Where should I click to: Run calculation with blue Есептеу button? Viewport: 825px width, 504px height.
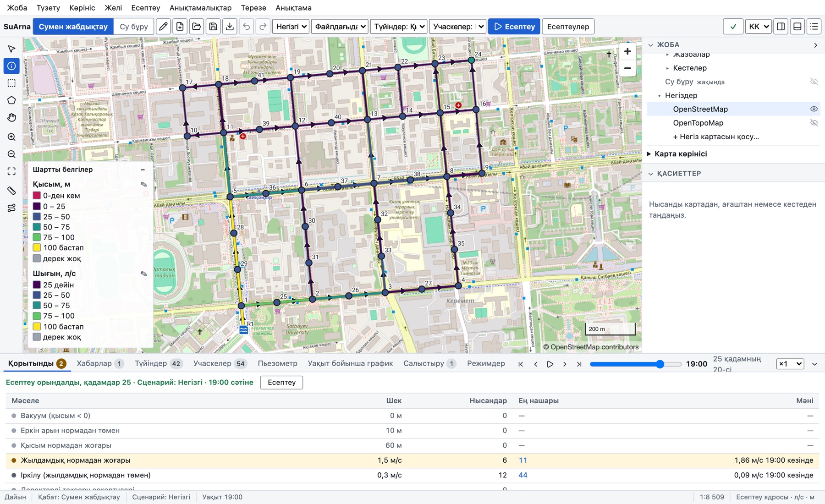(514, 27)
